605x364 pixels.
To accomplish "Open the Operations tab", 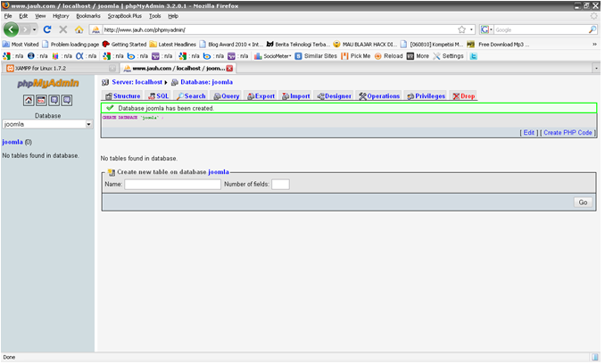I will point(379,96).
